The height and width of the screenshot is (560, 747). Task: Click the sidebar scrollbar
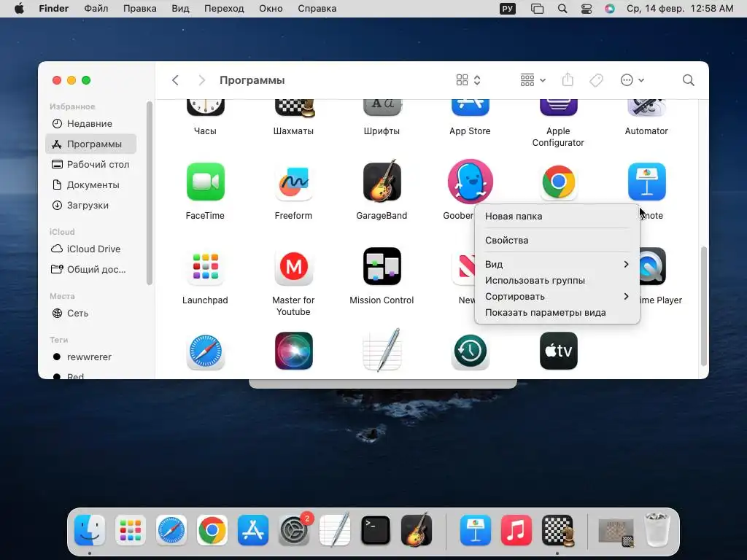pyautogui.click(x=149, y=192)
